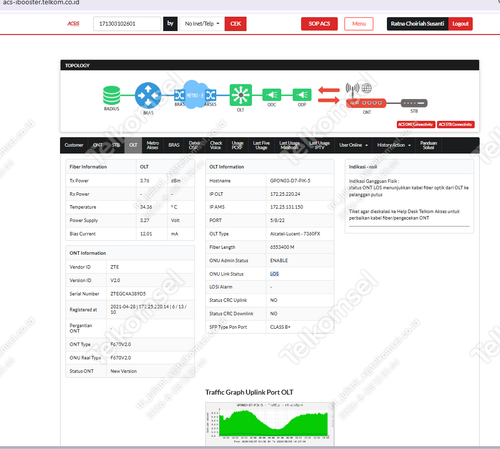The width and height of the screenshot is (500, 449).
Task: Switch to the Customer tab
Action: click(74, 145)
